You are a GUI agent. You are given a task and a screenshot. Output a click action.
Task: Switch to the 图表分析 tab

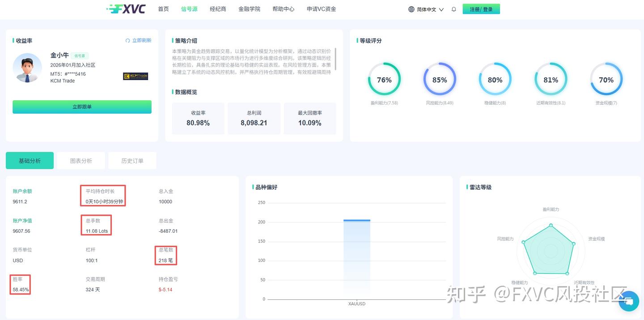81,160
